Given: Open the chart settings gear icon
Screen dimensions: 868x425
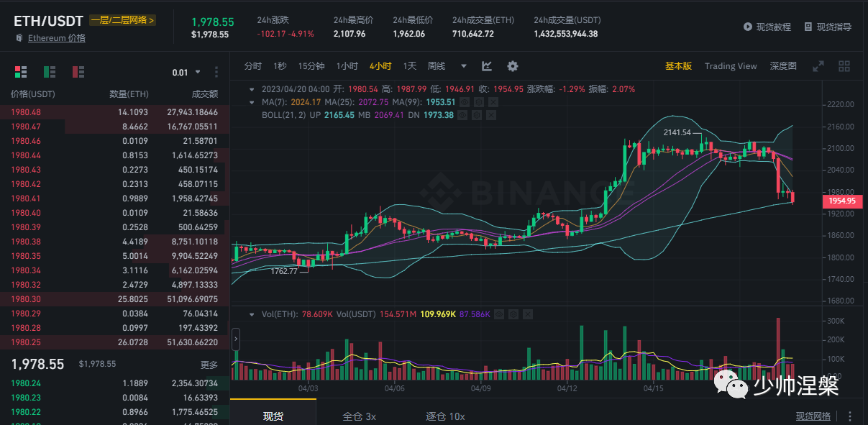Looking at the screenshot, I should coord(513,66).
